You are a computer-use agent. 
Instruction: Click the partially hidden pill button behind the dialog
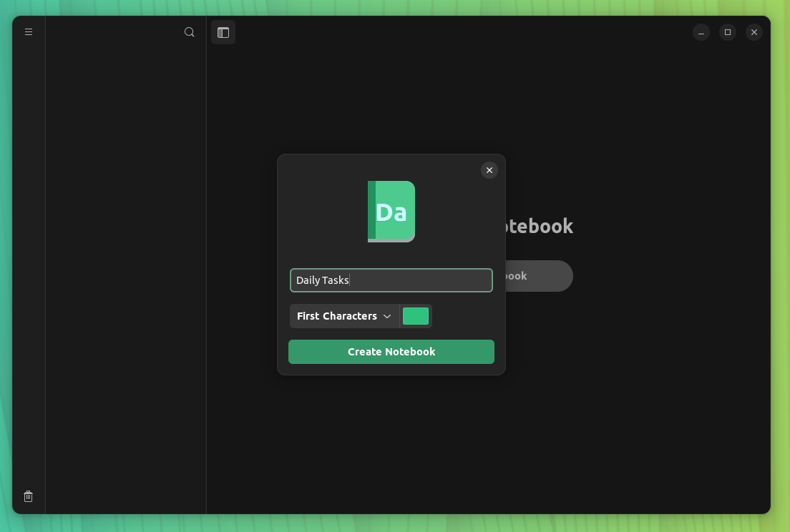544,276
